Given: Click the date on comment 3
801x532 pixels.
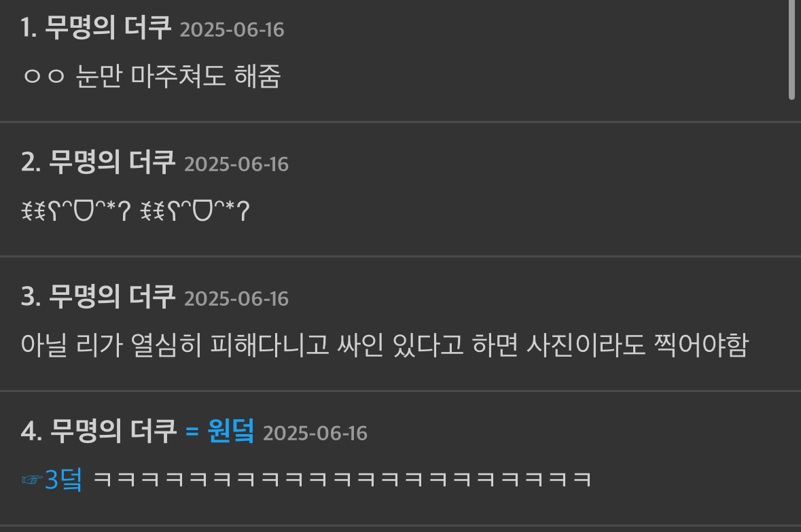Looking at the screenshot, I should click(236, 298).
